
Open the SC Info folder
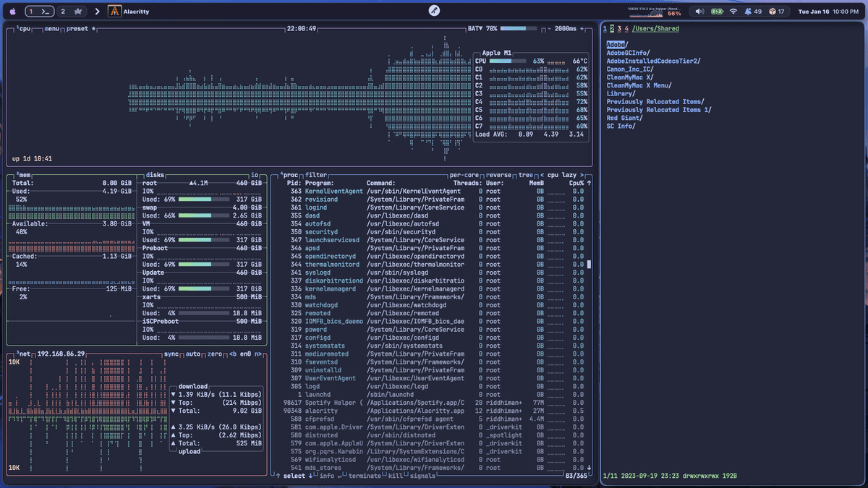(621, 126)
